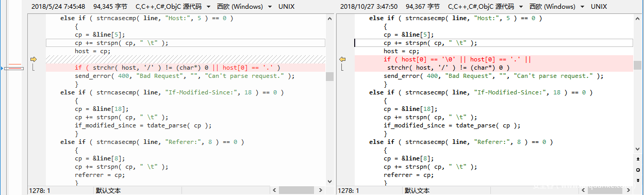Open right file type dropdown C,C++,C#,ObjC 源代码
Image resolution: width=644 pixels, height=195 pixels.
485,7
